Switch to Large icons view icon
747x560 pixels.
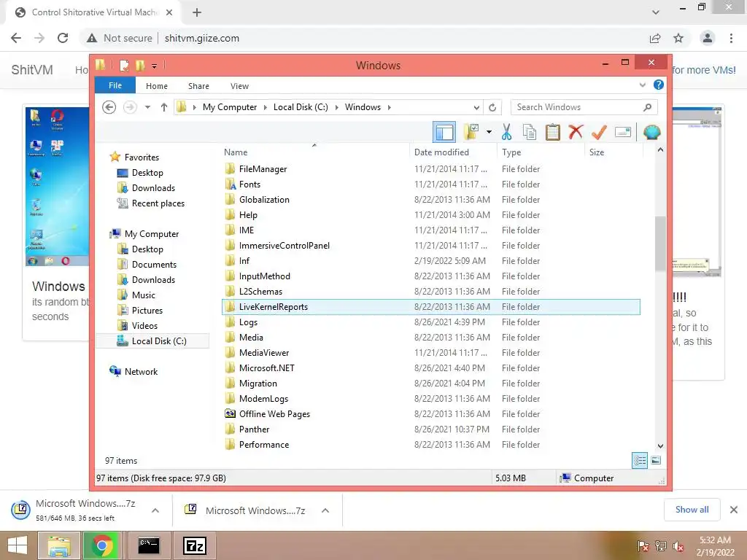click(x=656, y=460)
